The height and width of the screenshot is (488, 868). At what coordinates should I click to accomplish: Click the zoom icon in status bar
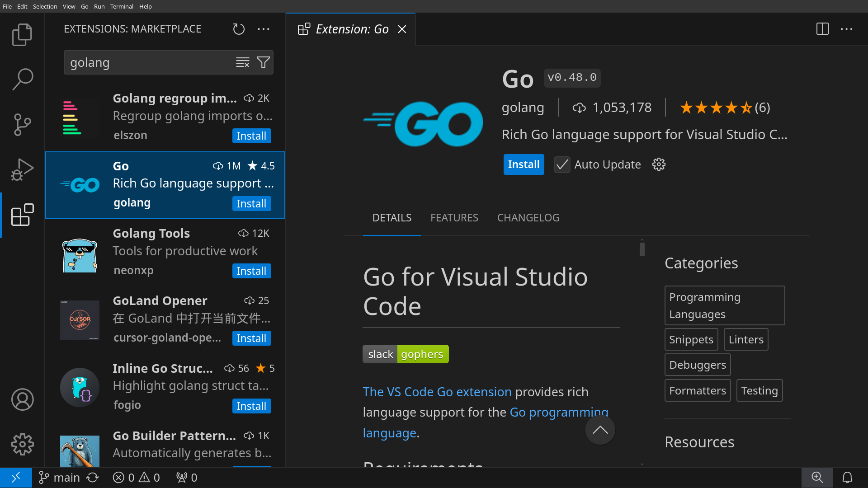[817, 478]
